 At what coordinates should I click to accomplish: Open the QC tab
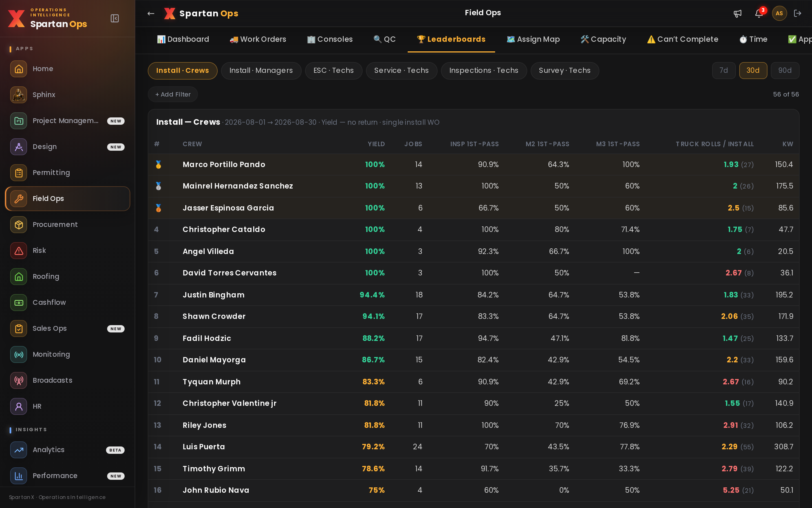(x=385, y=39)
